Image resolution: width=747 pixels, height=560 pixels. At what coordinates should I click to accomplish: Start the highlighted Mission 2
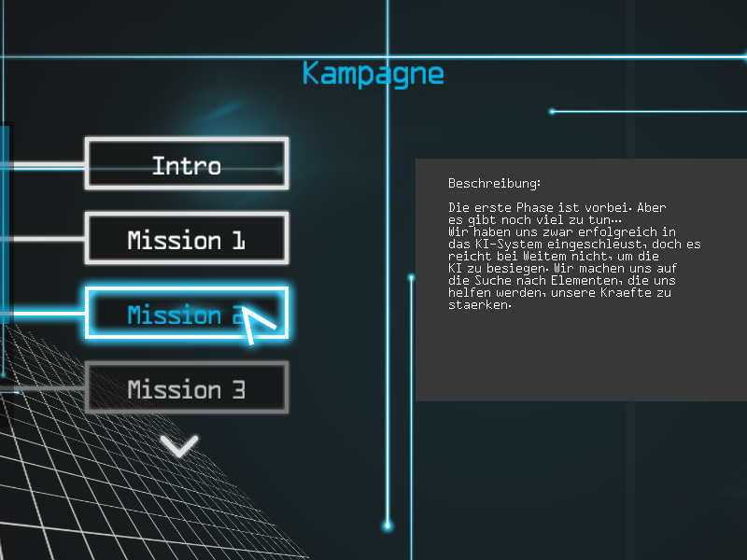point(187,314)
